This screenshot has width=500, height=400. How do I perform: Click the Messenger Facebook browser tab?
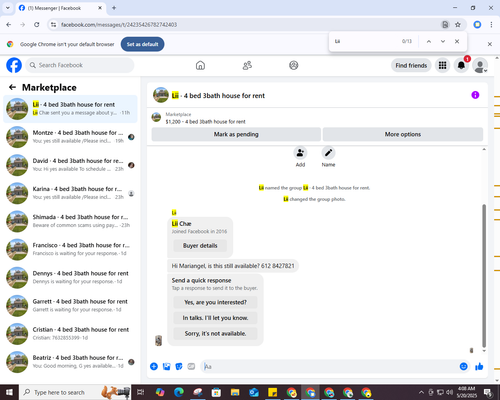point(60,8)
